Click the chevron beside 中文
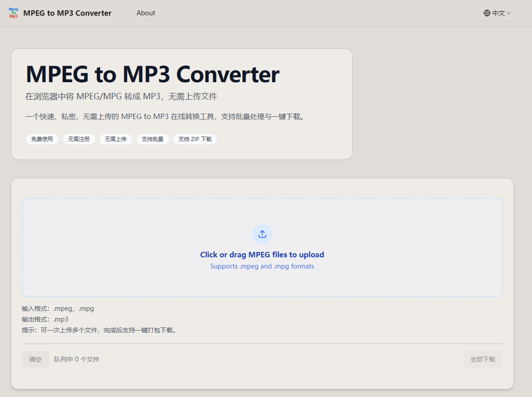This screenshot has width=532, height=397. [x=509, y=13]
